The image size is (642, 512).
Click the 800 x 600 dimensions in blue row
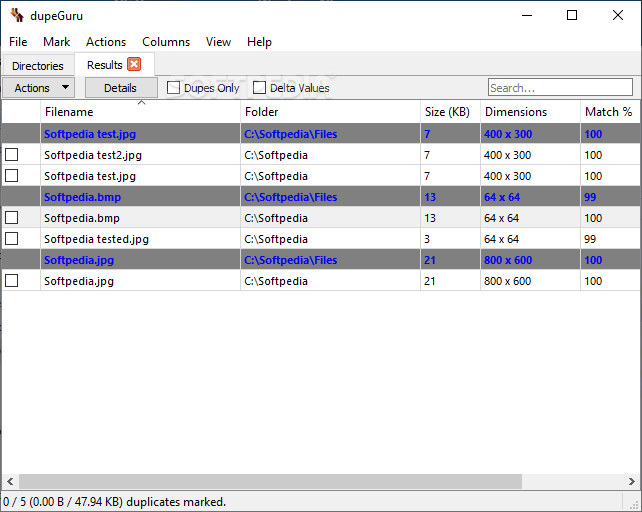508,260
